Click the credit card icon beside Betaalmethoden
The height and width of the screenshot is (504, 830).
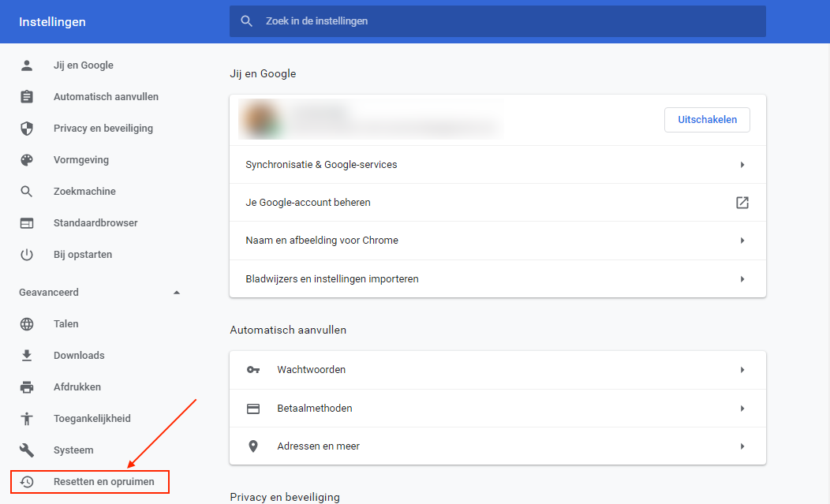point(253,409)
